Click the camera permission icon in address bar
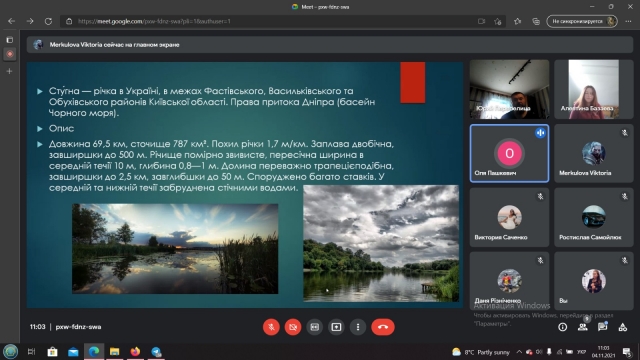 coord(481,21)
